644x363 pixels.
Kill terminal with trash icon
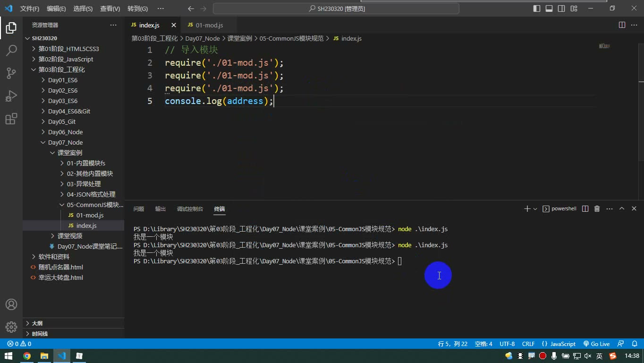(x=597, y=208)
